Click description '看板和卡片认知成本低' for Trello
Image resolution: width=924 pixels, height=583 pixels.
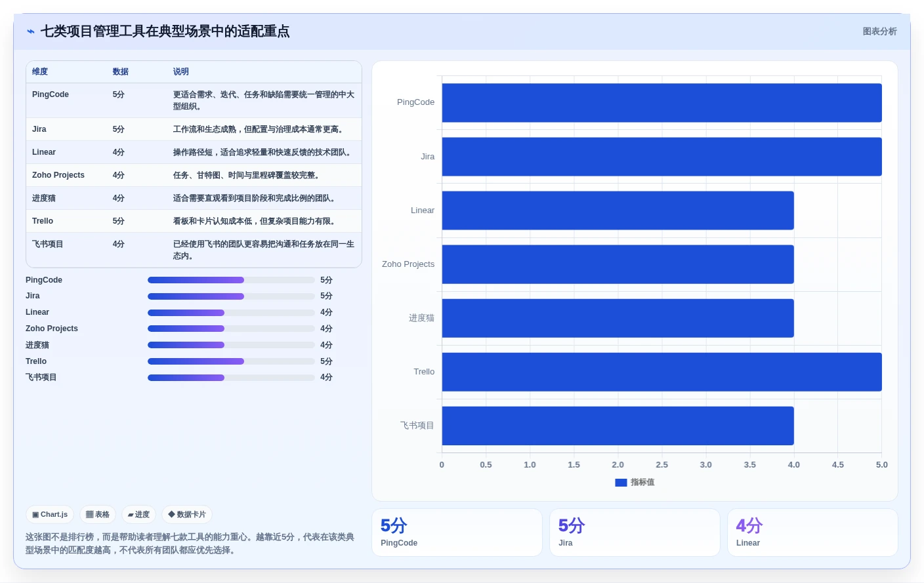pos(256,221)
